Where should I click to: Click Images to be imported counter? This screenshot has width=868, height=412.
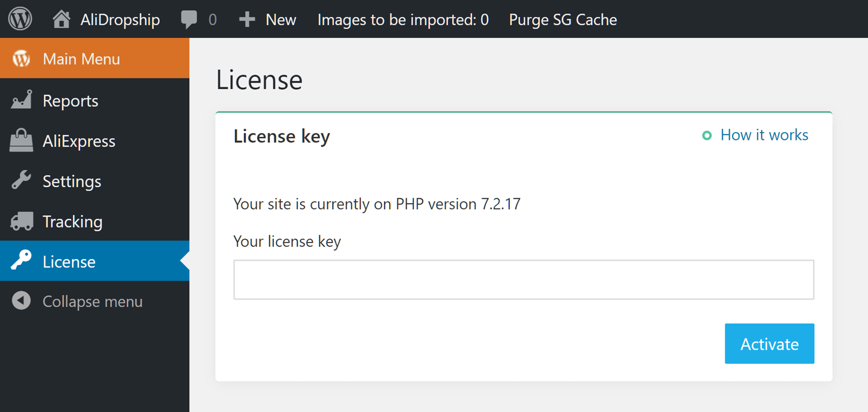pos(403,20)
